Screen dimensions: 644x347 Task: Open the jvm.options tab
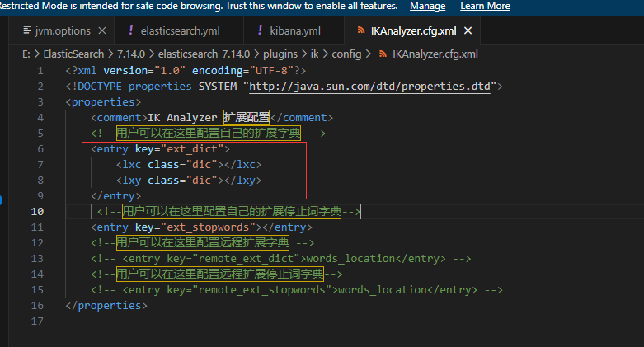(x=63, y=30)
